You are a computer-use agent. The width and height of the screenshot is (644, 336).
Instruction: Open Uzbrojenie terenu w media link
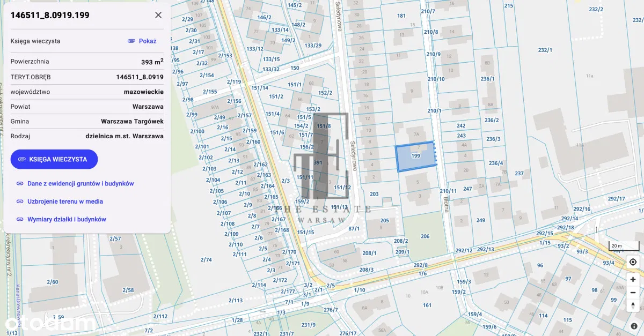(x=65, y=201)
